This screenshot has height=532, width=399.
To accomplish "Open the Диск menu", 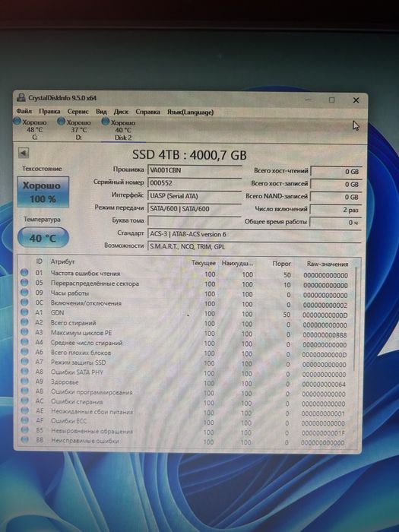I will 121,111.
